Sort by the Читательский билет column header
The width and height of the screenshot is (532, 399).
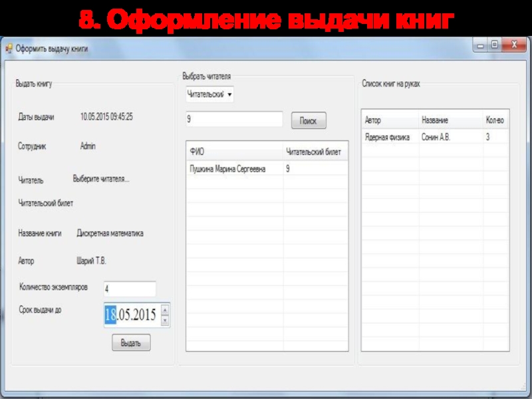314,152
